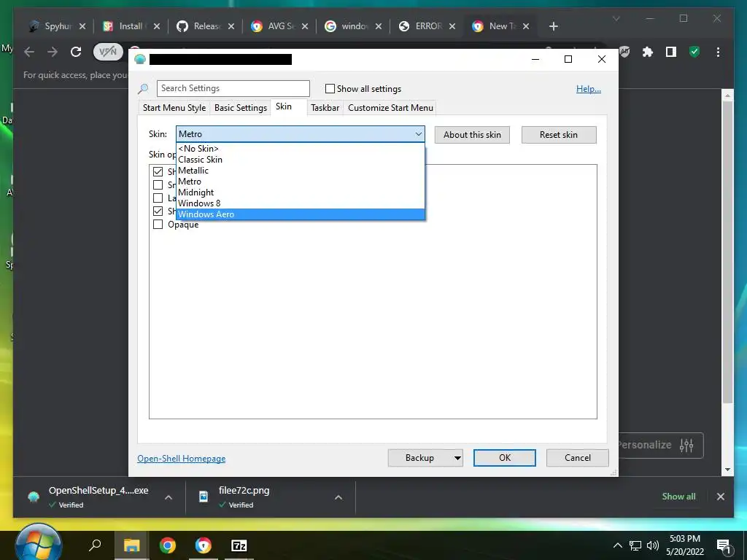Close the downloads bar
The height and width of the screenshot is (560, 747).
pyautogui.click(x=720, y=496)
